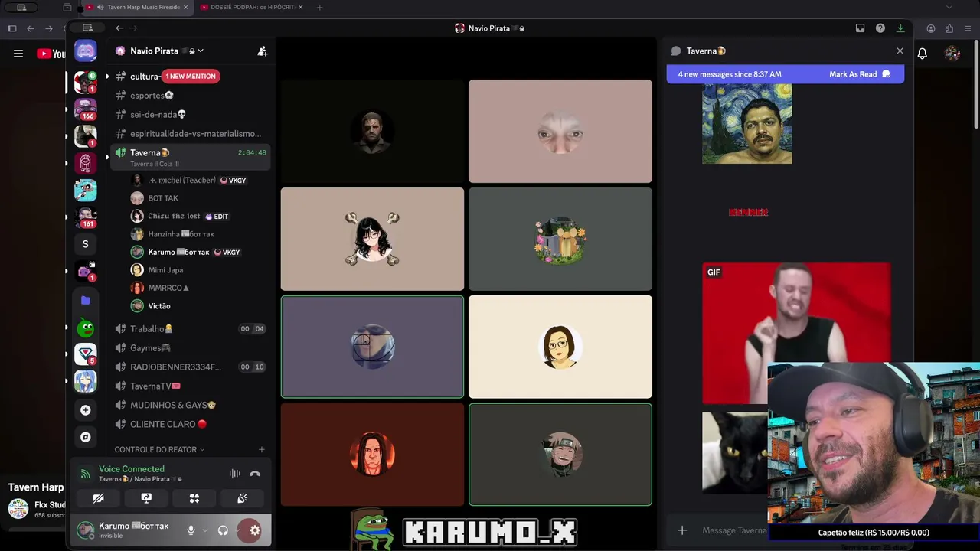Expand microphone input options arrow
Image resolution: width=980 pixels, height=551 pixels.
pos(204,530)
